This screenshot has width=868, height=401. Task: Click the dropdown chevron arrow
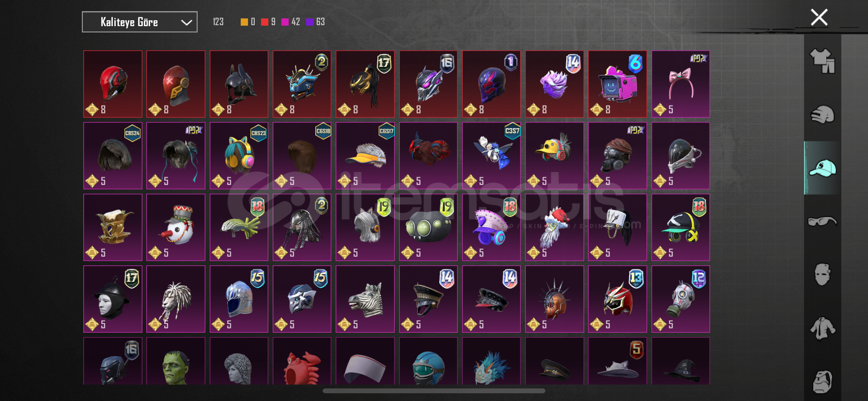pos(186,22)
